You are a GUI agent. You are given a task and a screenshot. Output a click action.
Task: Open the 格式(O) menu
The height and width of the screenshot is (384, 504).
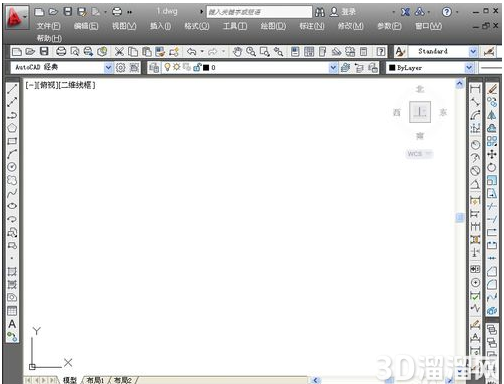click(x=197, y=26)
